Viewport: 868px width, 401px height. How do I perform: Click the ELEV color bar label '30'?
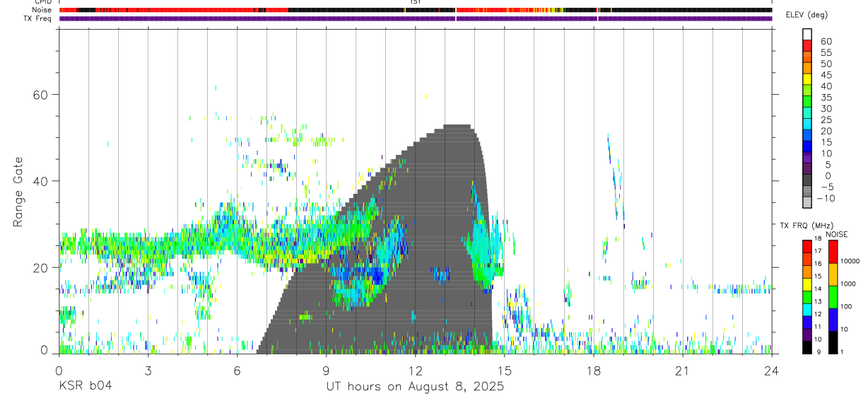826,109
